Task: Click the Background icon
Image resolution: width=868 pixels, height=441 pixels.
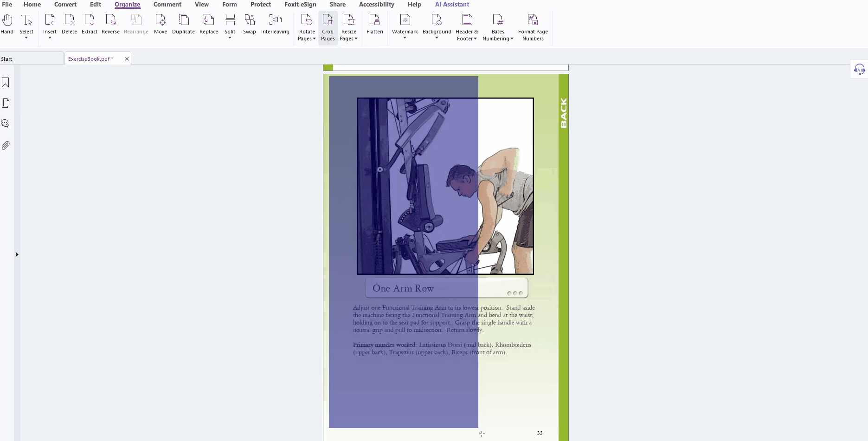Action: click(437, 20)
